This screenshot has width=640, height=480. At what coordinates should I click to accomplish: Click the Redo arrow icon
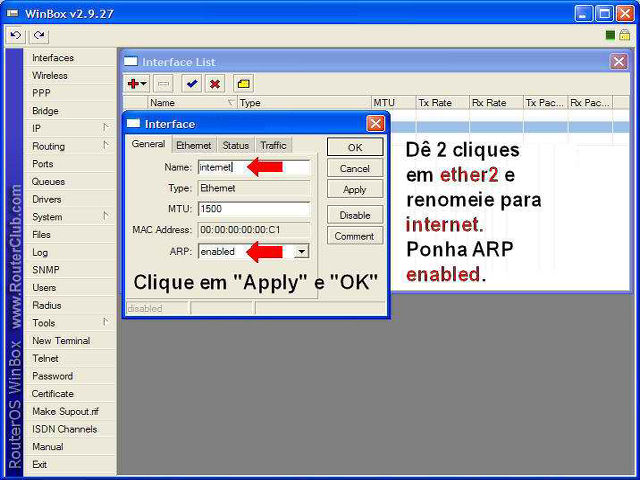coord(39,36)
